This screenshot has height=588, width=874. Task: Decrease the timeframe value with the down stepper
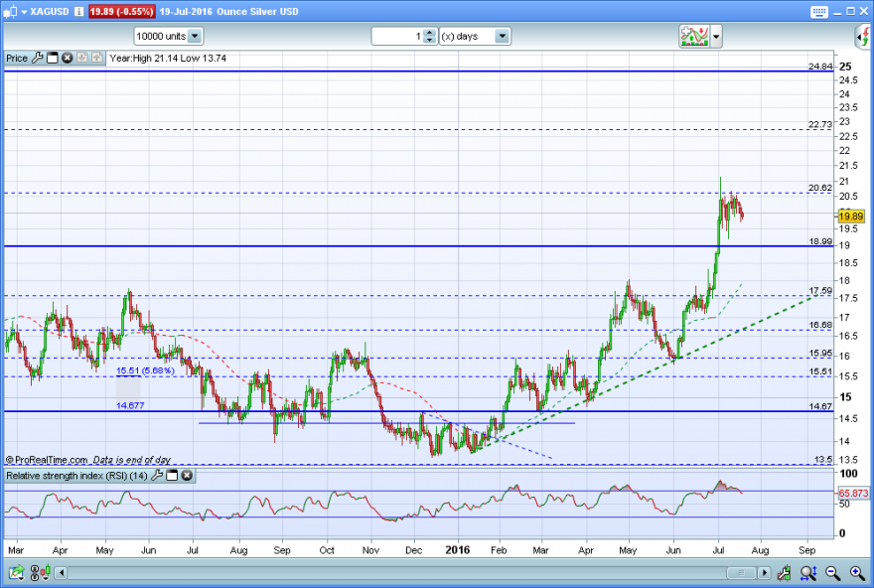pyautogui.click(x=429, y=40)
